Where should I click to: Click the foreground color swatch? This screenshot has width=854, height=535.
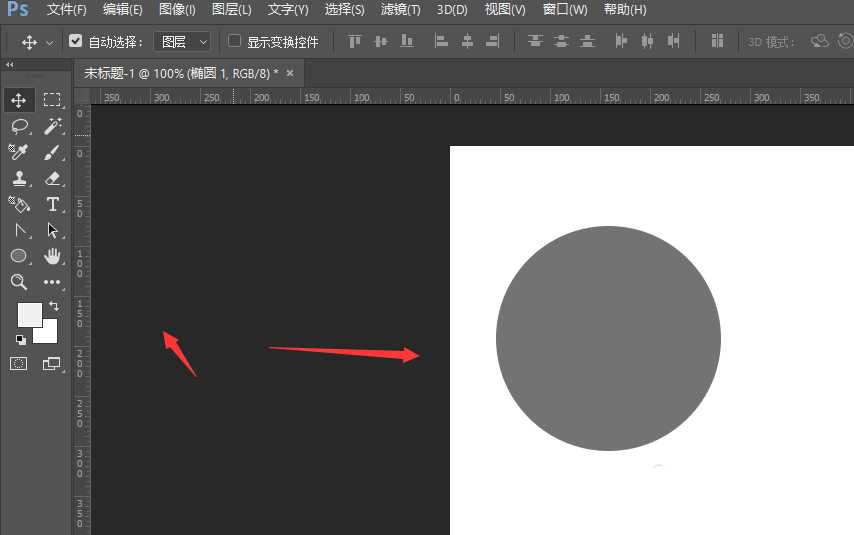click(29, 314)
